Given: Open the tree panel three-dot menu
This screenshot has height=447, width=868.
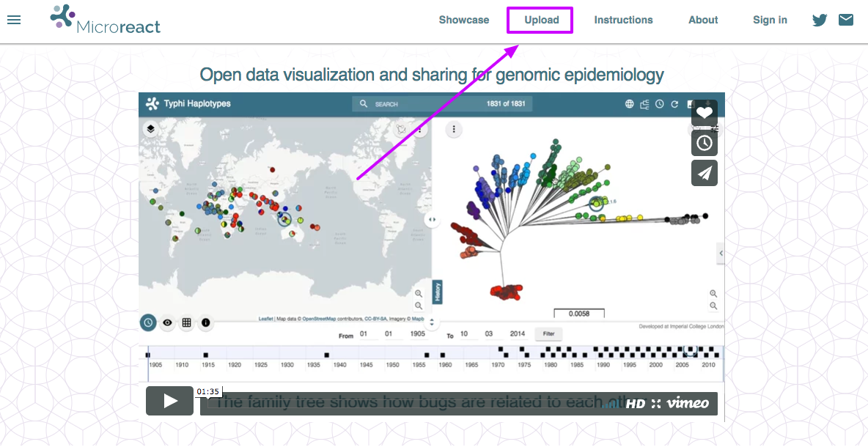Looking at the screenshot, I should click(x=454, y=130).
